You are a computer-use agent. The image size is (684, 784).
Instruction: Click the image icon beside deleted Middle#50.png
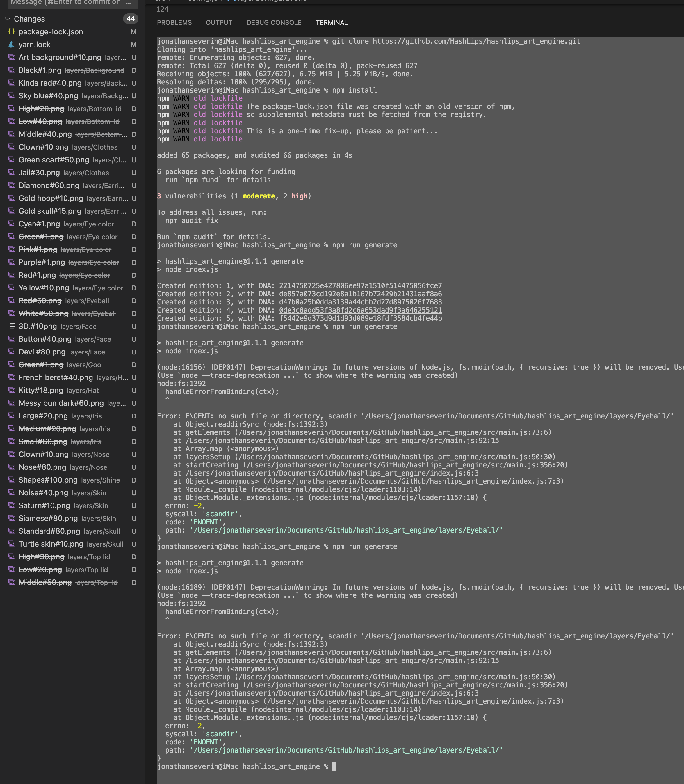coord(11,582)
